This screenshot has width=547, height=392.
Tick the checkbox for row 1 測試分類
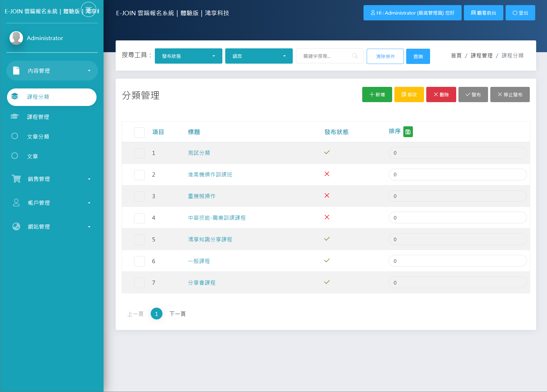coord(139,153)
